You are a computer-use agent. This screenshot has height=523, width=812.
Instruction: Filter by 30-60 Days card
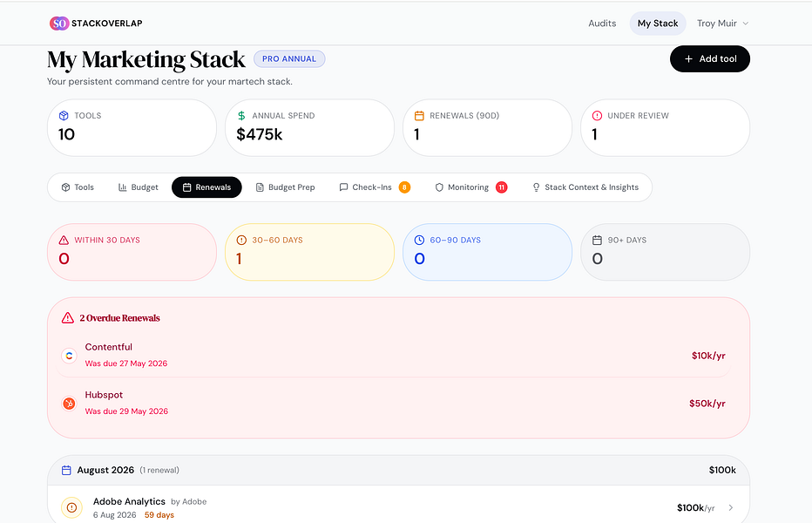(309, 252)
